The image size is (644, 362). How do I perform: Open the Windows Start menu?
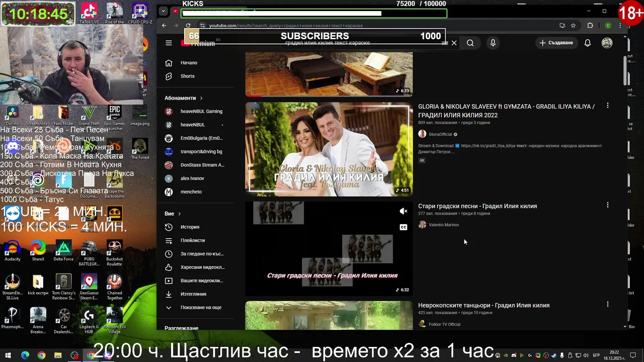click(x=8, y=355)
